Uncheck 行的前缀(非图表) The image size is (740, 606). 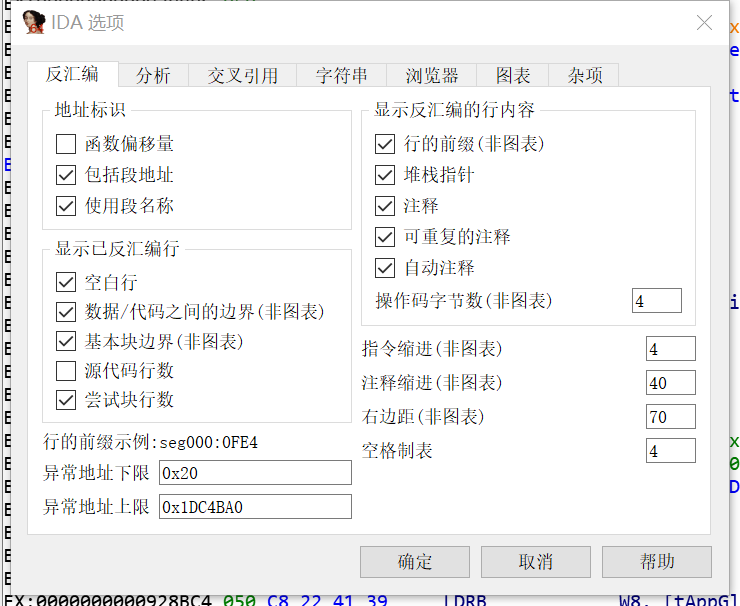click(x=385, y=144)
